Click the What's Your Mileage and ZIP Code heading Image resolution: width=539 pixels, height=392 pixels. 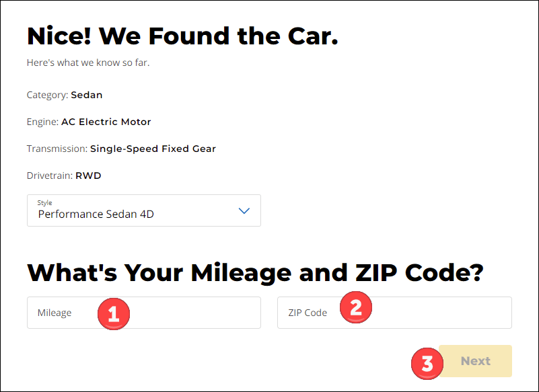(256, 273)
